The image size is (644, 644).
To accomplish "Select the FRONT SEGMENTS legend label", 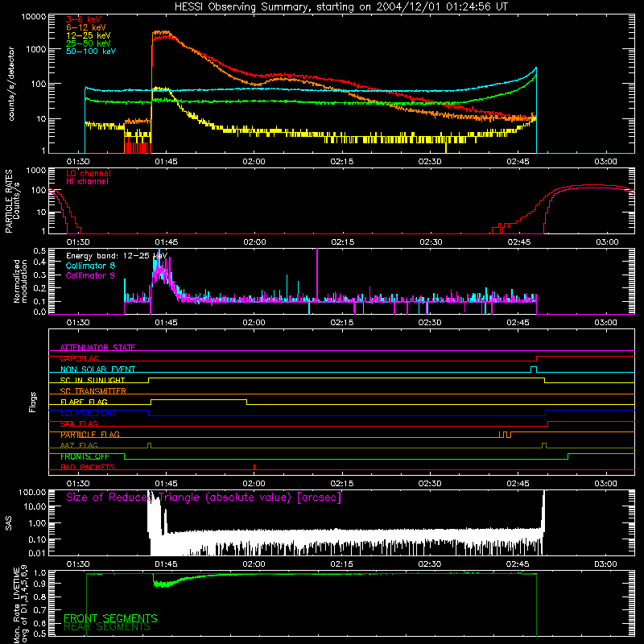I will tap(110, 618).
